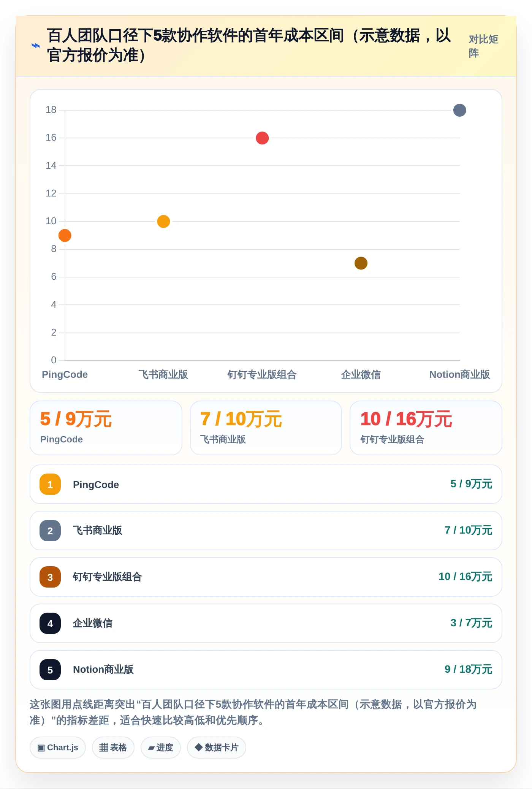Click the red 钉钉专业版组合 data point
The image size is (532, 789).
(262, 138)
